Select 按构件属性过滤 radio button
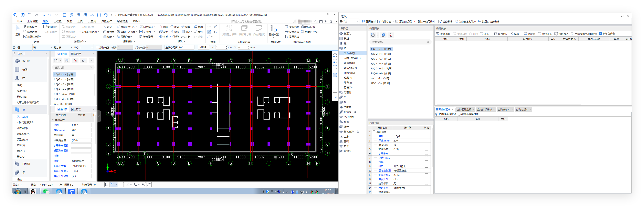 [x=459, y=114]
